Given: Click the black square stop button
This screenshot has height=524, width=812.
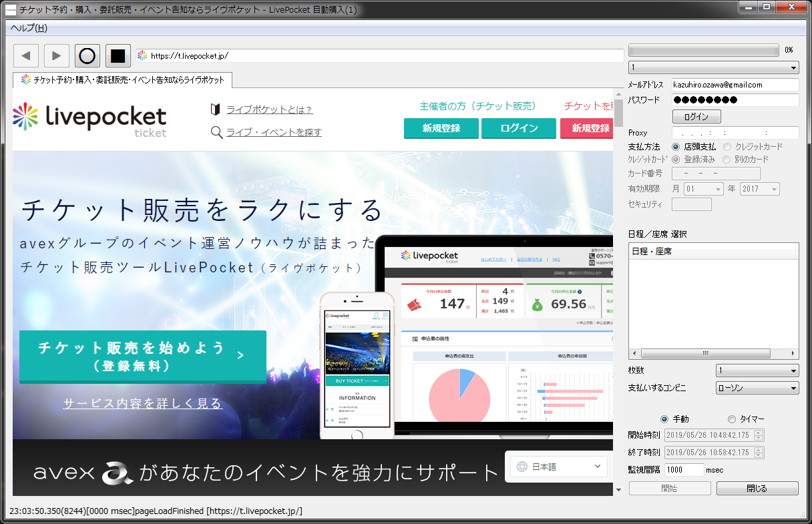Looking at the screenshot, I should coord(118,55).
